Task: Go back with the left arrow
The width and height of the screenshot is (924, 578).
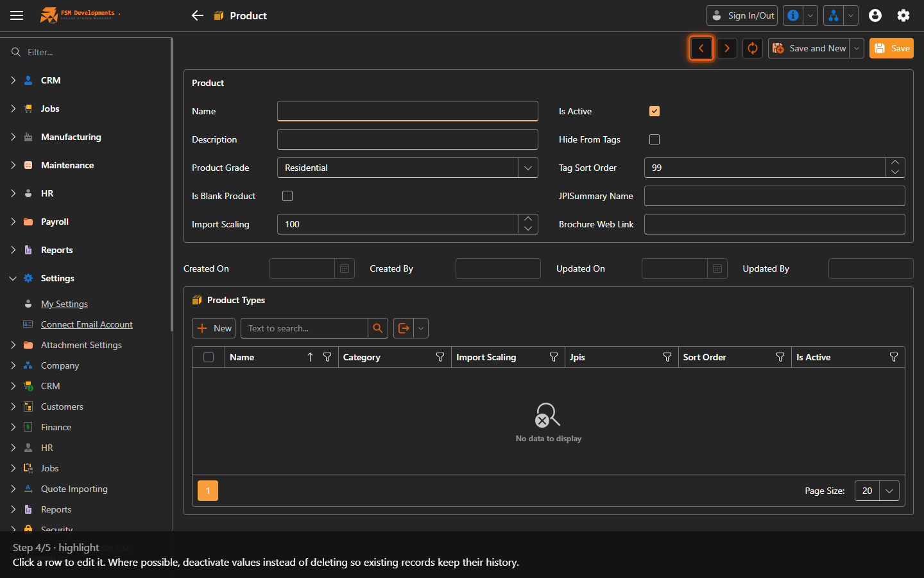Action: pyautogui.click(x=198, y=15)
